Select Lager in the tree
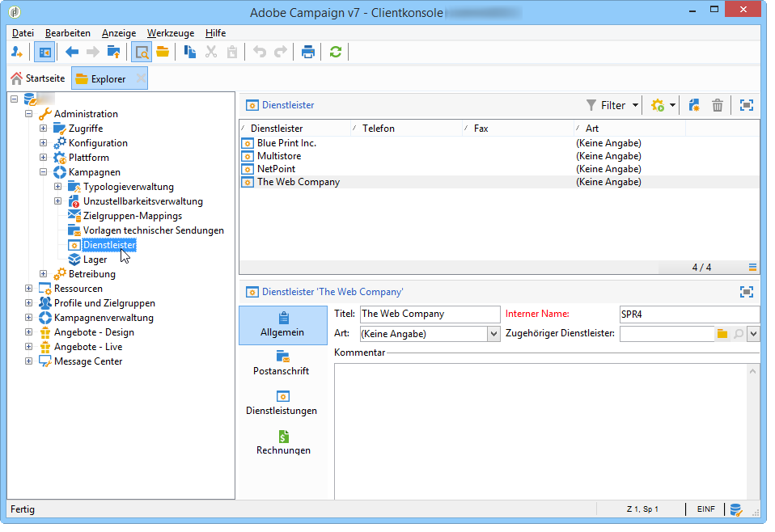The width and height of the screenshot is (775, 532). tap(95, 260)
